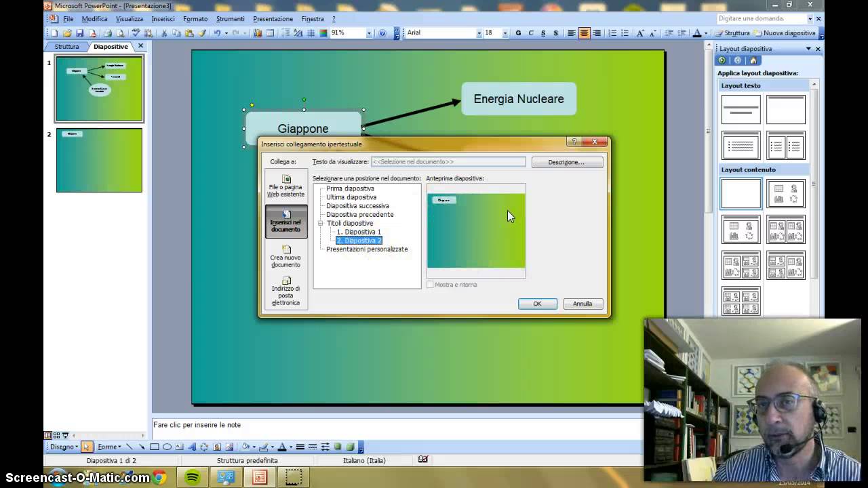
Task: Open the fill color dropdown arrow
Action: pyautogui.click(x=254, y=447)
